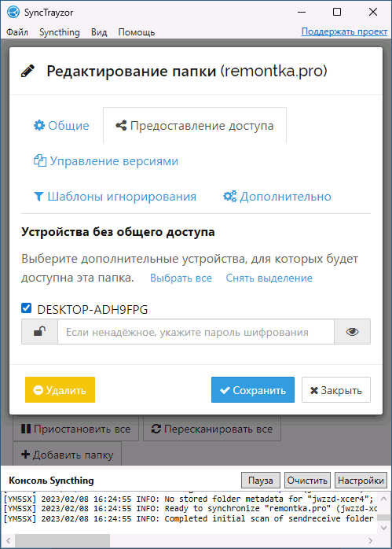This screenshot has width=392, height=549.
Task: Click the Приостановить все button
Action: coord(76,429)
